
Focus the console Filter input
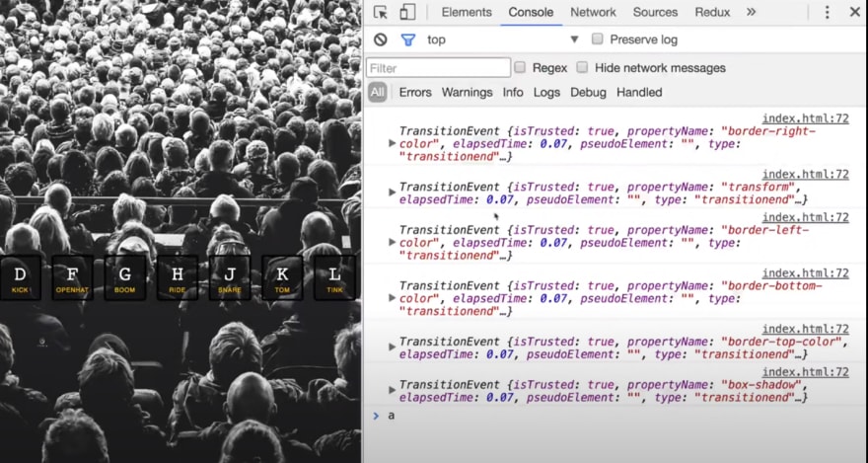click(x=438, y=67)
